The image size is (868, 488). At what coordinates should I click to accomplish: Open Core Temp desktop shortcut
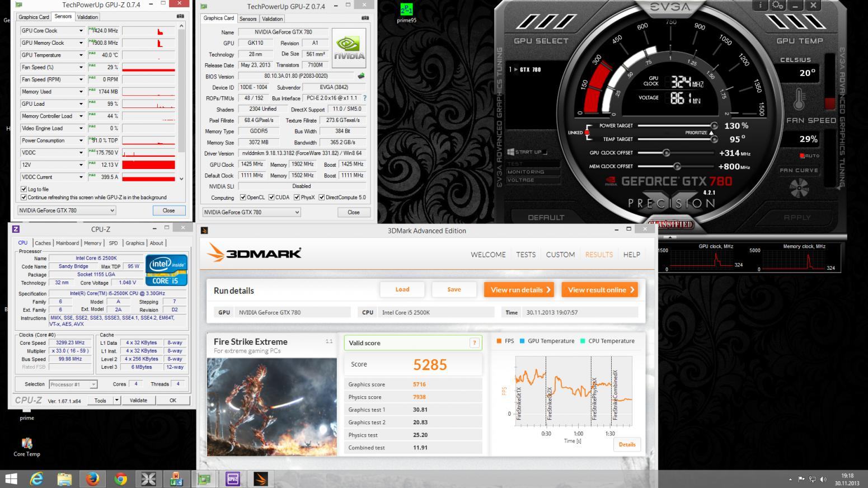(x=26, y=447)
